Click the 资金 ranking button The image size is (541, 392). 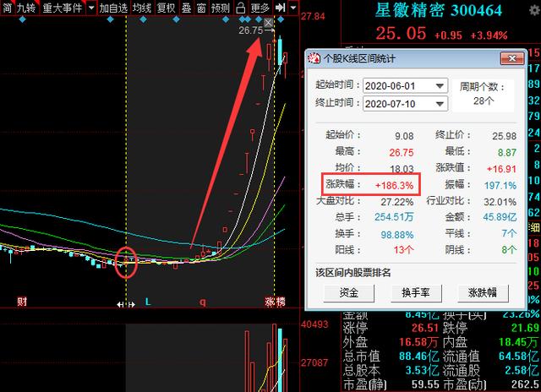pyautogui.click(x=349, y=293)
